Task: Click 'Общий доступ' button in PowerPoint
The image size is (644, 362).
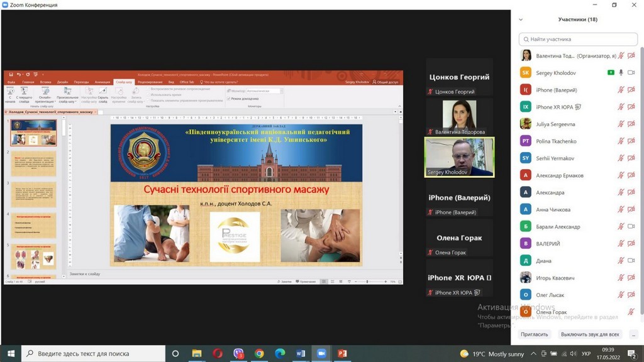Action: [386, 82]
